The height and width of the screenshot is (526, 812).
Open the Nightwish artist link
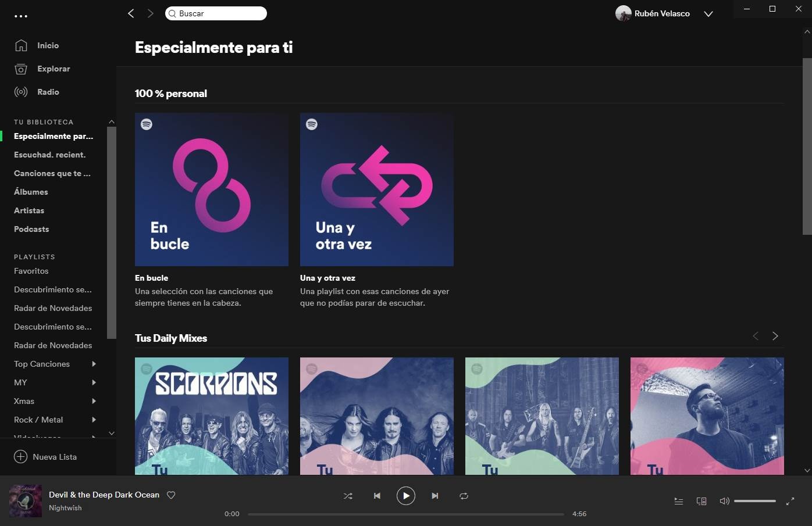[x=65, y=508]
